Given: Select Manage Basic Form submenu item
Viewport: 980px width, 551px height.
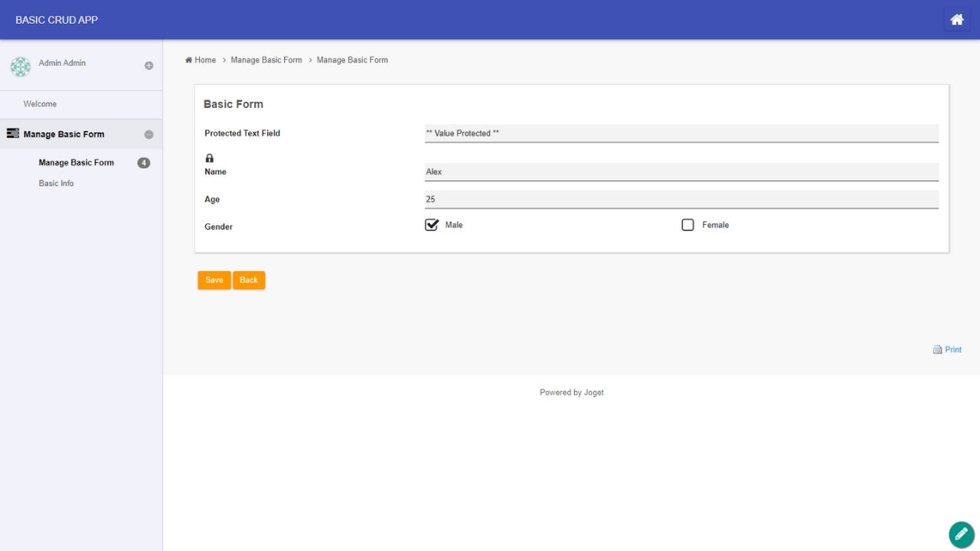Looking at the screenshot, I should point(76,163).
